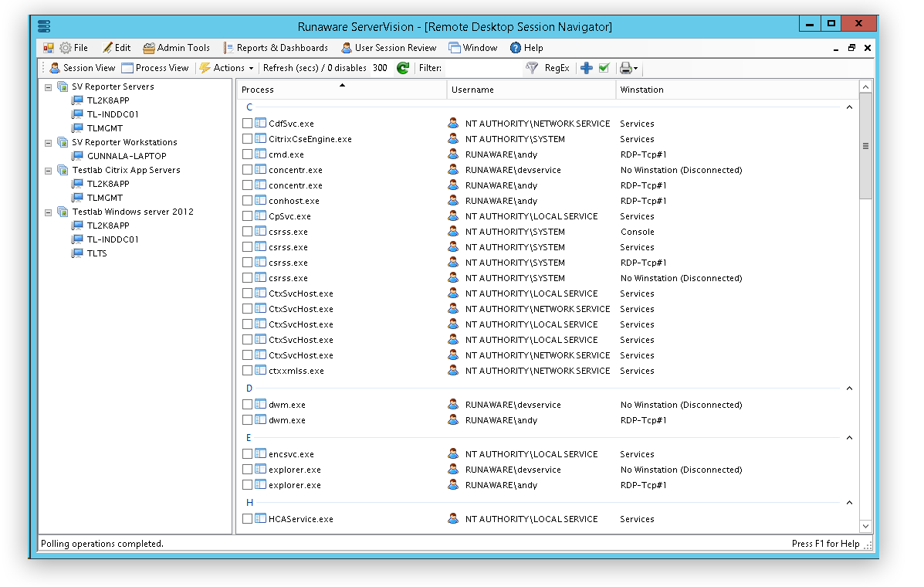Open the Window menu
Viewport: 924px width, 587px height.
tap(473, 48)
